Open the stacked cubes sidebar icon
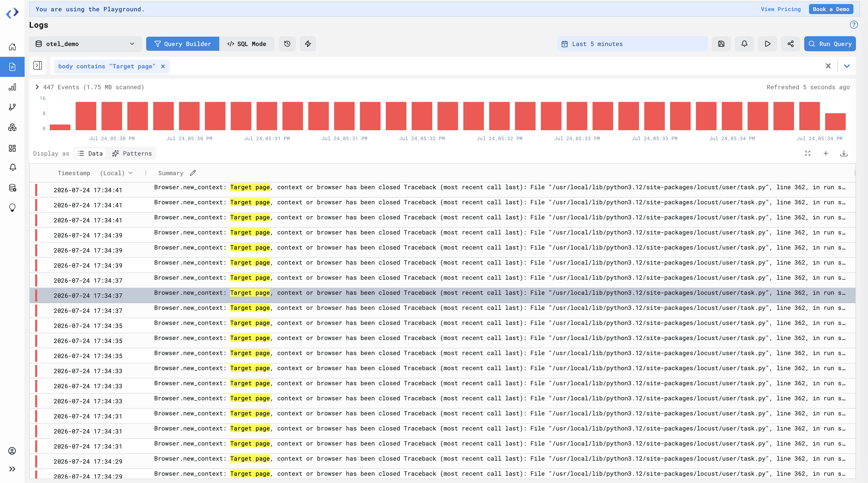This screenshot has height=483, width=868. tap(12, 127)
